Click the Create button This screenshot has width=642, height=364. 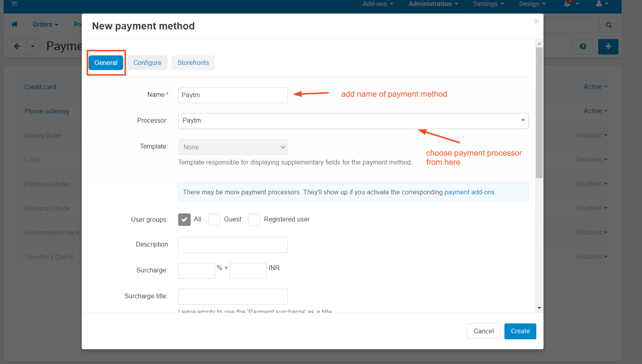pos(520,331)
